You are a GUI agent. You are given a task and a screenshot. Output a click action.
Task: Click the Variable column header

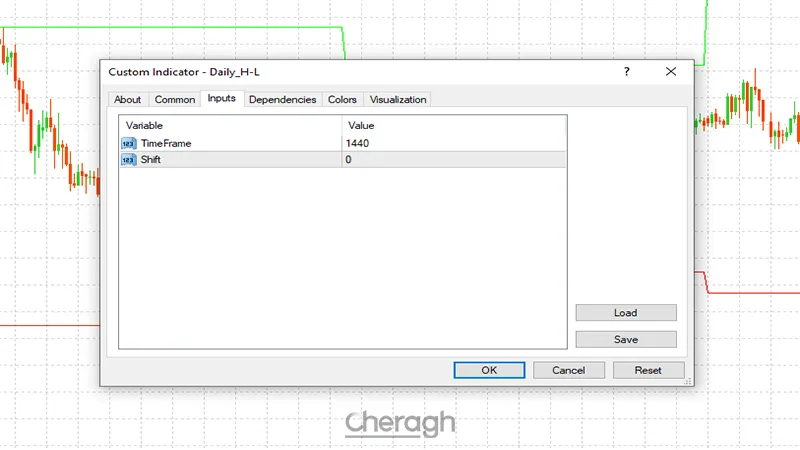pos(230,125)
